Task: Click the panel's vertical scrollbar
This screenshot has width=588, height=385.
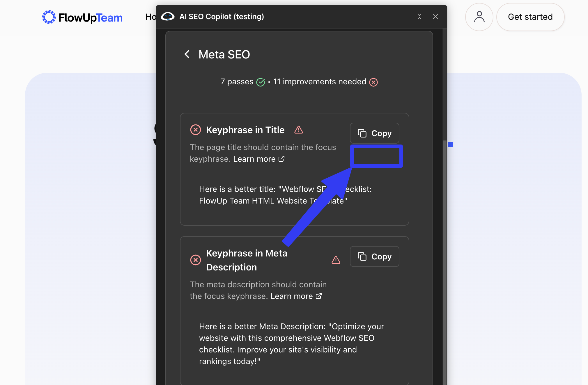Action: (444, 262)
